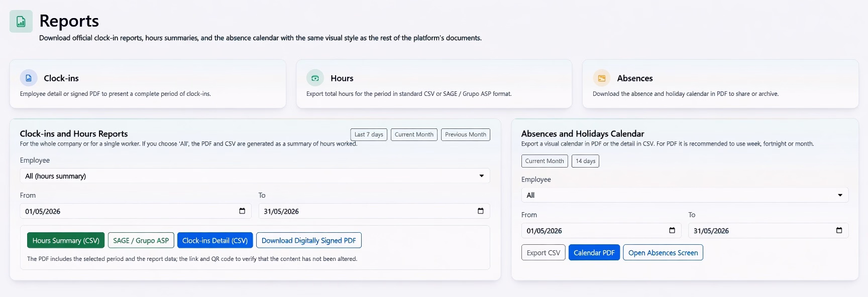Click 'Clock-ins and Hours Reports' section title
868x297 pixels.
[x=74, y=134]
